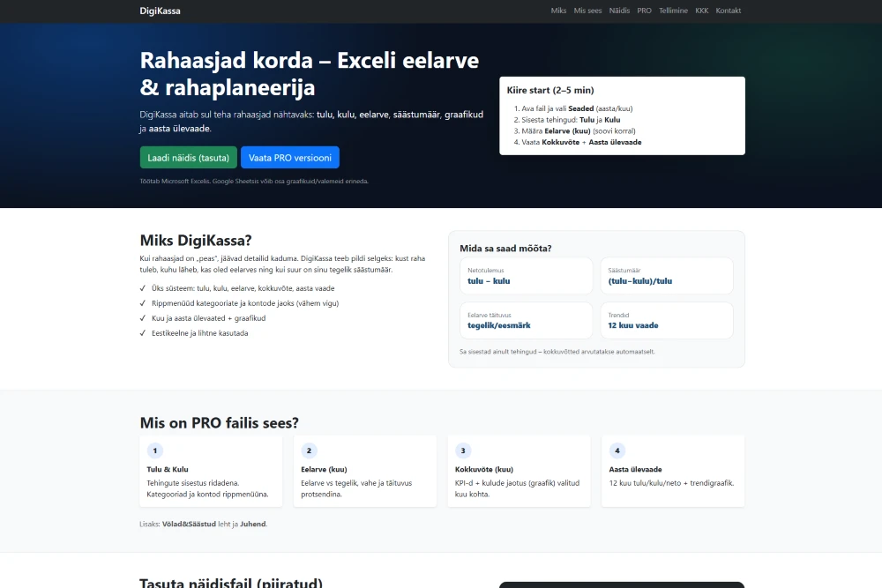Click the DigiKassa brand logo
The image size is (882, 588).
click(160, 11)
